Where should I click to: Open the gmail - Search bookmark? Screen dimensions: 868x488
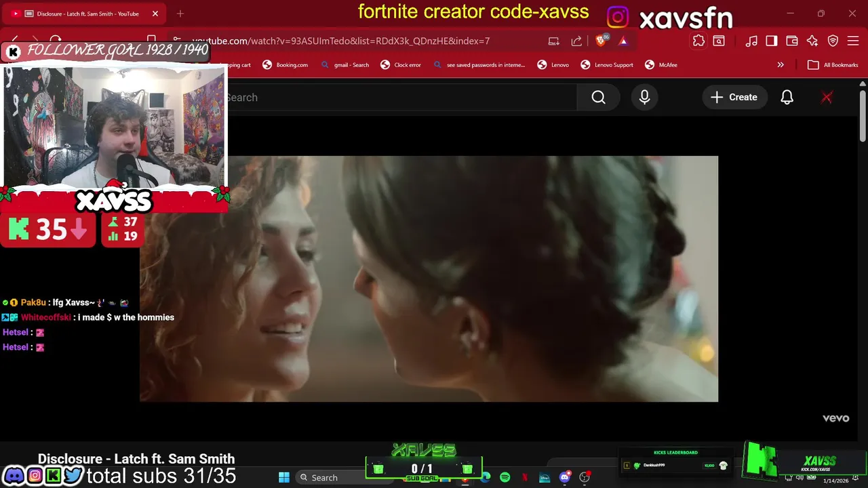345,65
